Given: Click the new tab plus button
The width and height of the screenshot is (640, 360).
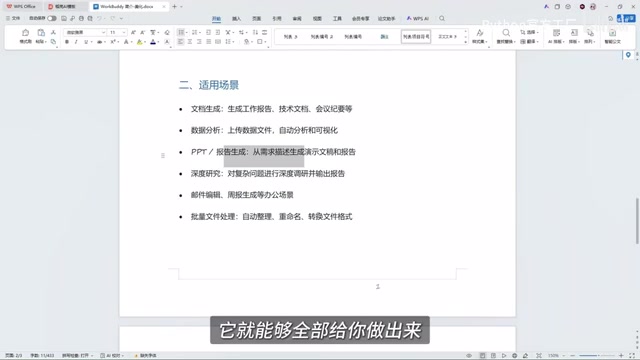Looking at the screenshot, I should 174,7.
